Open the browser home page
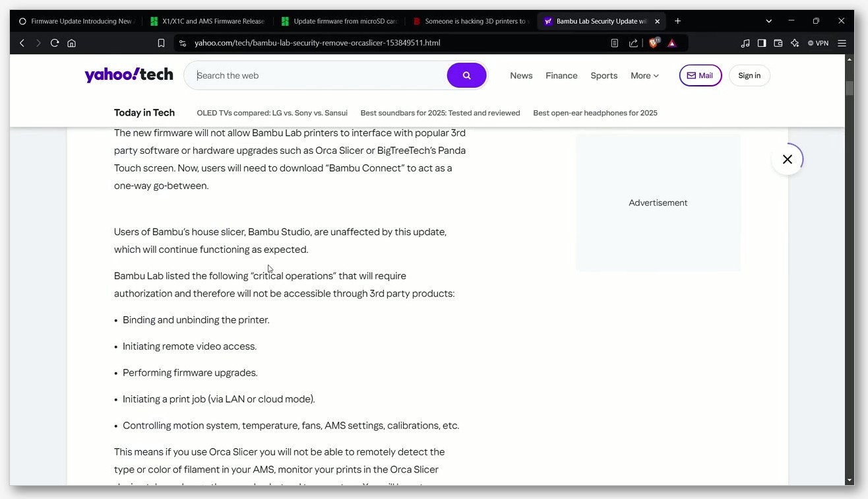868x499 pixels. click(x=72, y=43)
